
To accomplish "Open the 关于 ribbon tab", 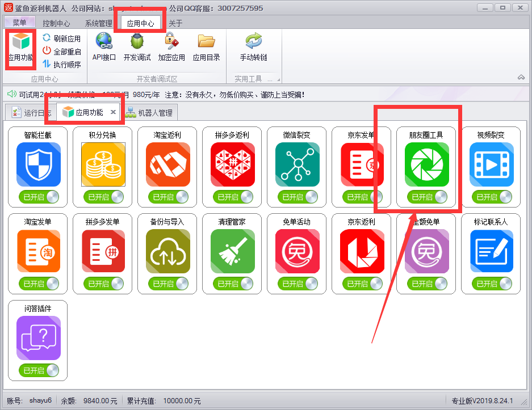I will (x=175, y=23).
